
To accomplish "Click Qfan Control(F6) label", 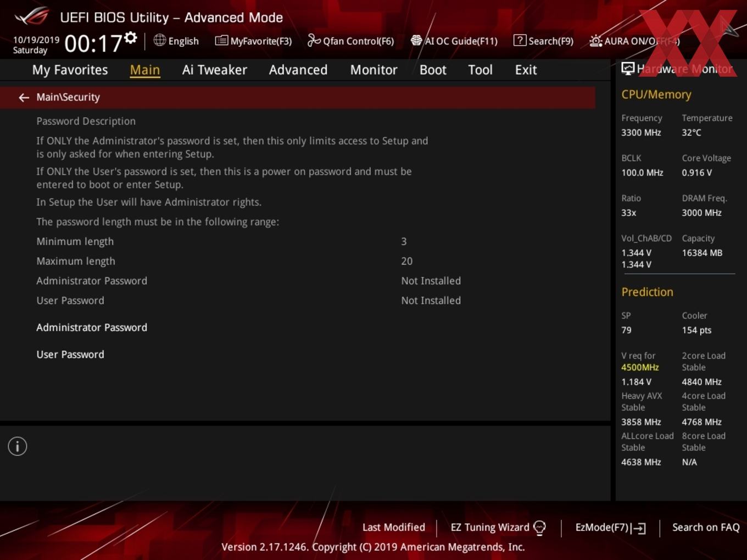I will pos(358,41).
